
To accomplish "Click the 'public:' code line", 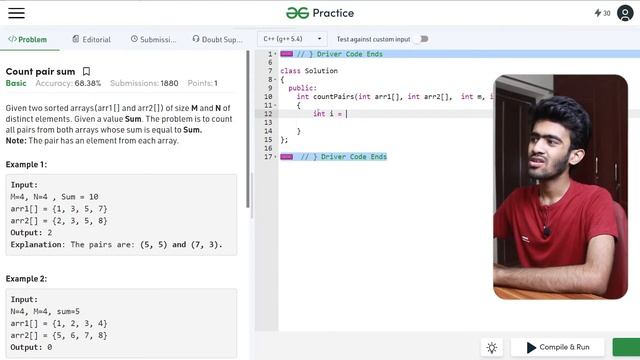I will pos(302,88).
